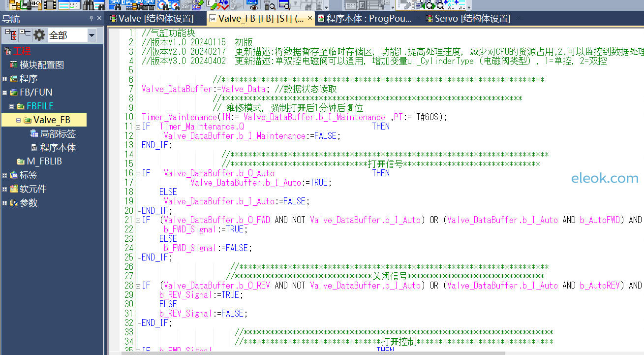Switch to 程序本体 : ProgPou tab
644x355 pixels.
tap(368, 19)
